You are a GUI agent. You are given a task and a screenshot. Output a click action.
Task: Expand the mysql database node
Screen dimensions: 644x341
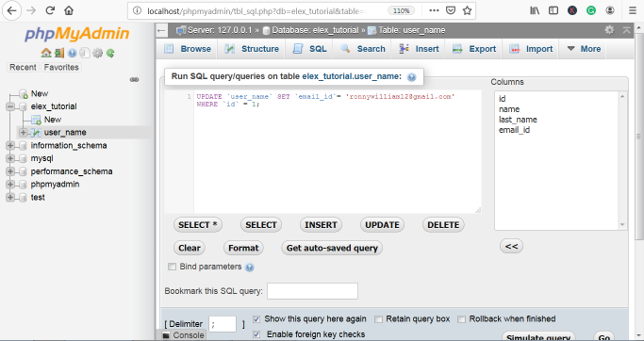pyautogui.click(x=10, y=158)
